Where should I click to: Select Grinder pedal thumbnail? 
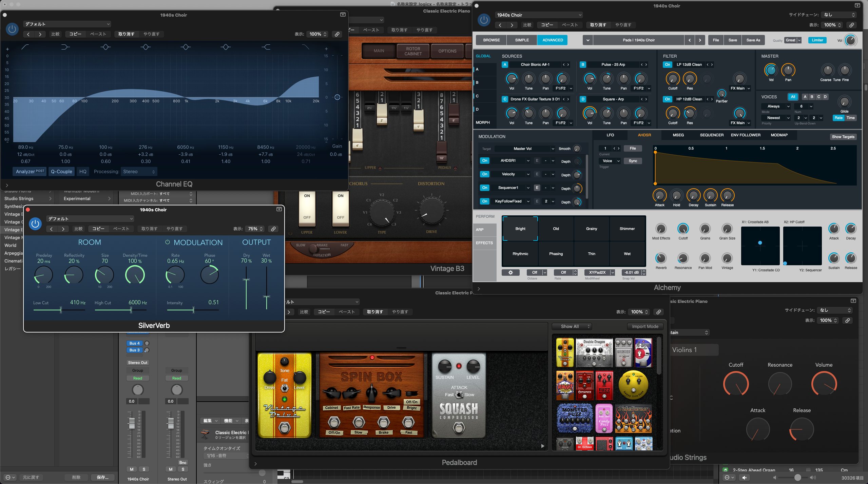pos(623,352)
